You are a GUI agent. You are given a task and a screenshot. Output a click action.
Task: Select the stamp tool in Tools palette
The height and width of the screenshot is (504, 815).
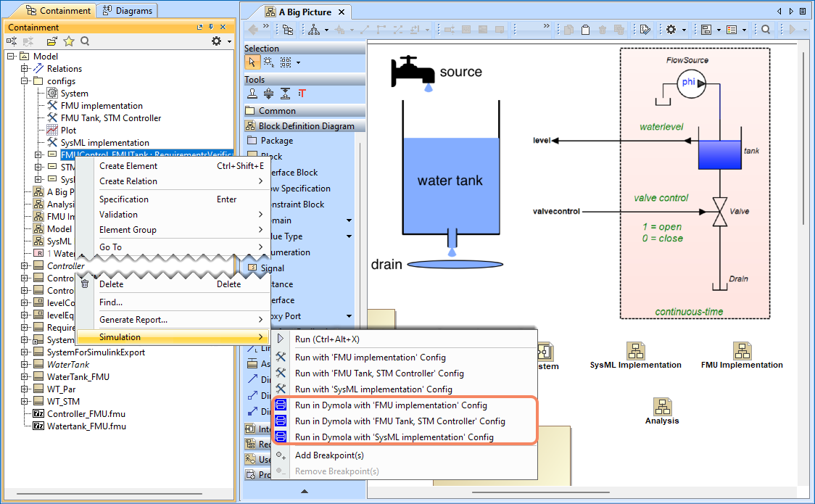coord(252,94)
